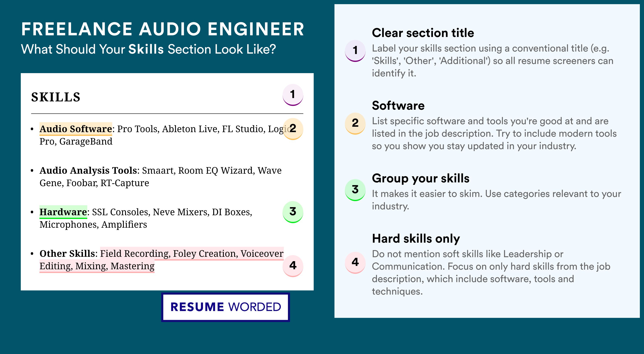This screenshot has width=644, height=354.
Task: Click the Hard skills only heading
Action: point(416,238)
